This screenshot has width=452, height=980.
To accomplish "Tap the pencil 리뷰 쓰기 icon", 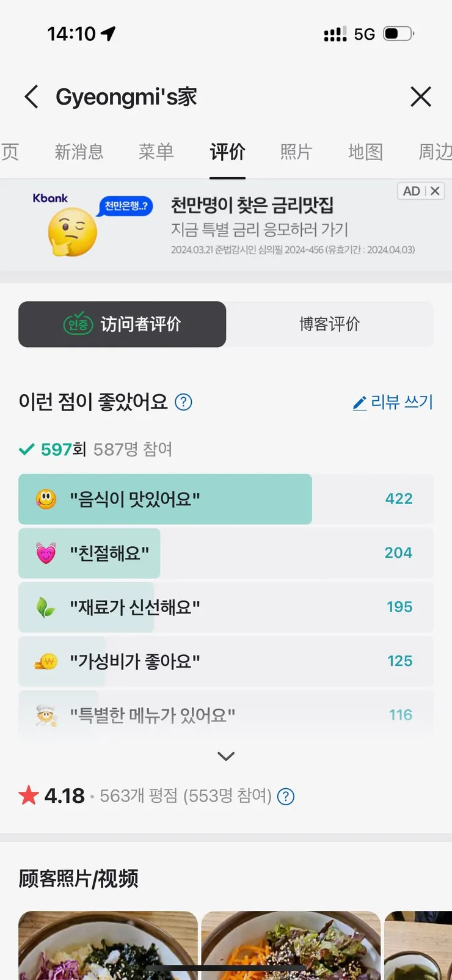I will click(360, 403).
